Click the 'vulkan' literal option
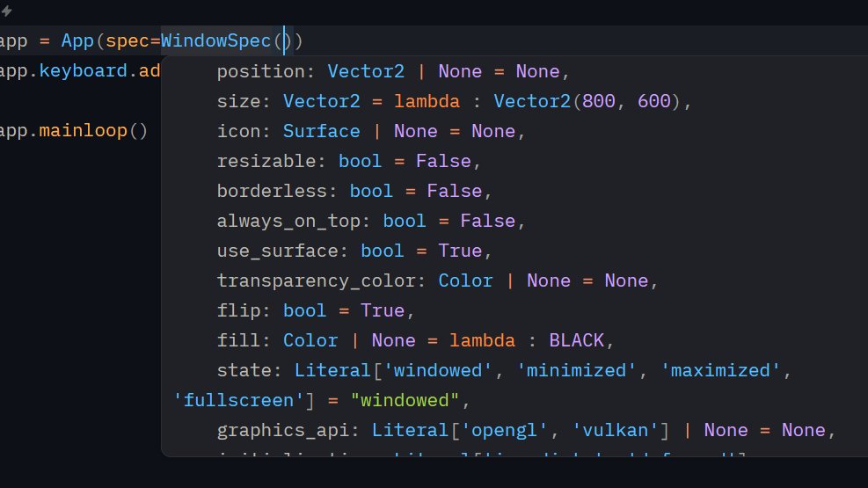The width and height of the screenshot is (868, 488). coord(615,430)
